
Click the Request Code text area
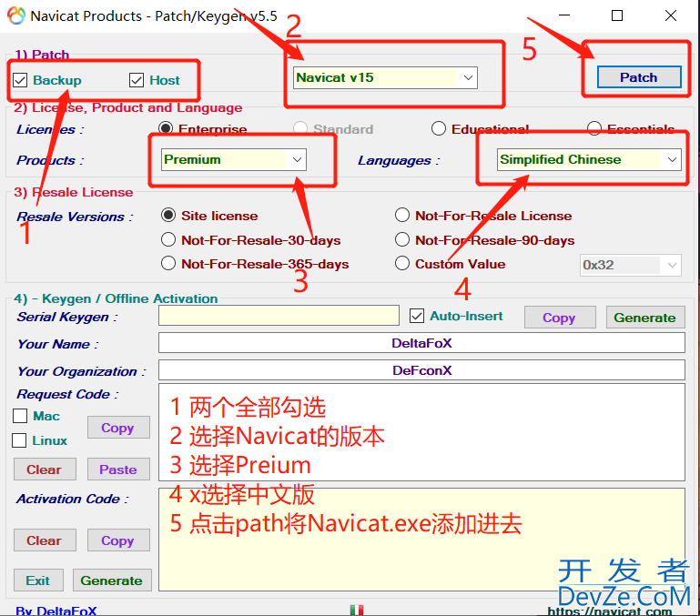click(421, 432)
